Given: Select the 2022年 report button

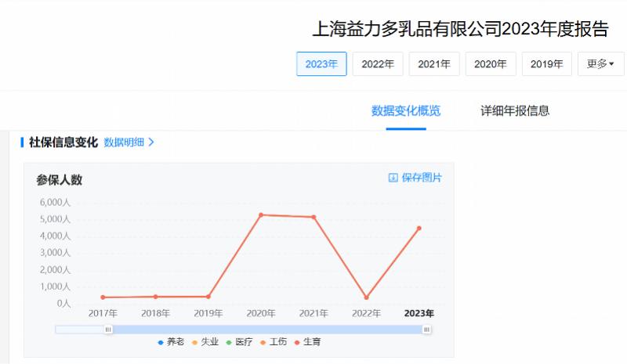Looking at the screenshot, I should coord(378,64).
